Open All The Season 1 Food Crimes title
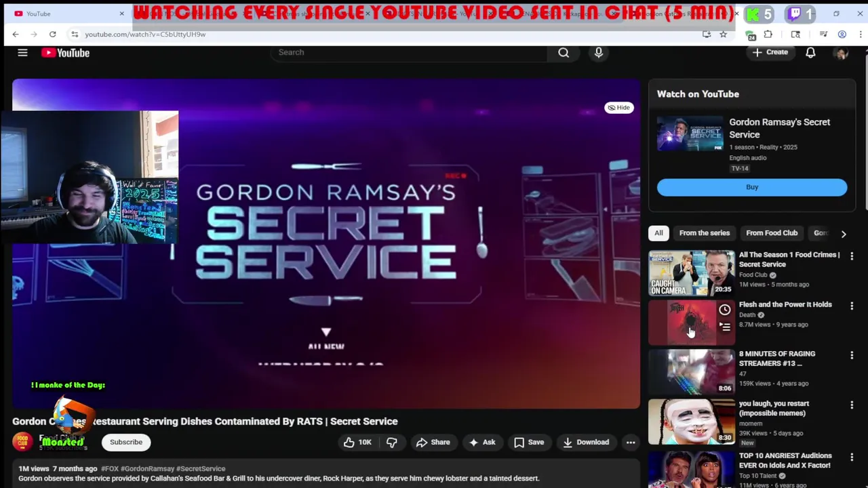This screenshot has height=488, width=868. point(789,260)
